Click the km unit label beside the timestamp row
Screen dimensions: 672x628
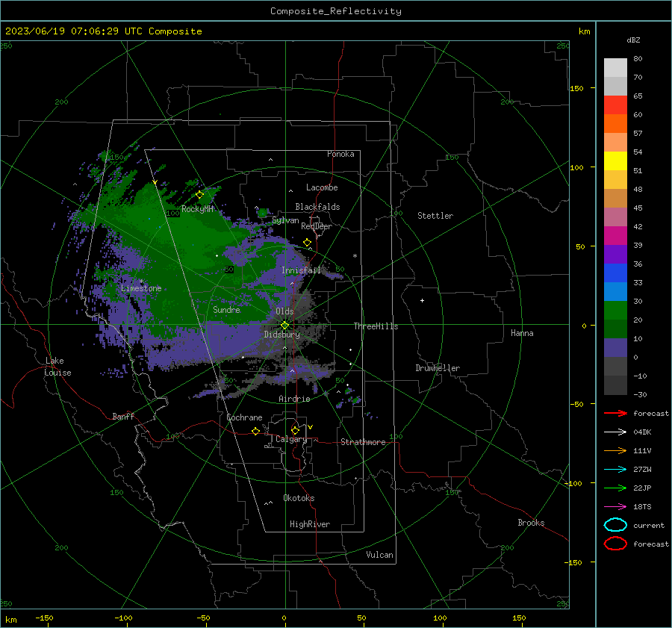point(584,31)
